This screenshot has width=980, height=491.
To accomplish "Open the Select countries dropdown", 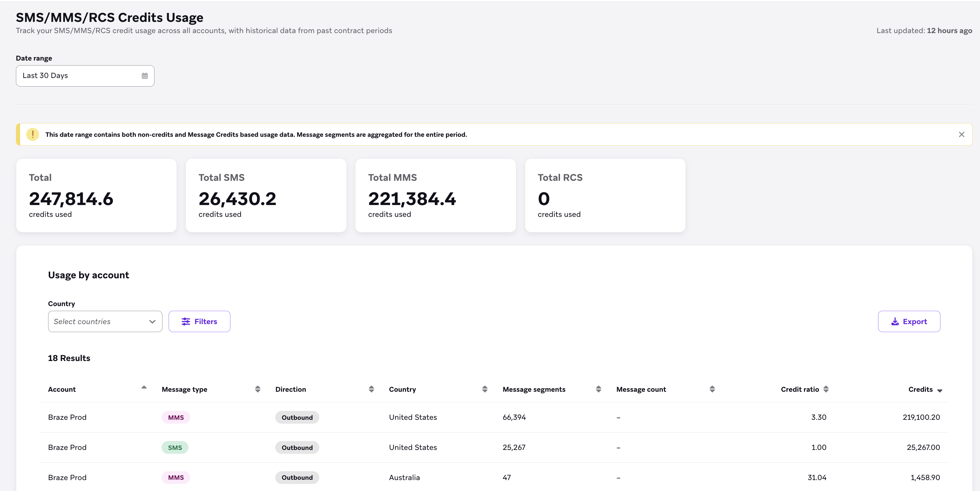I will click(x=105, y=322).
